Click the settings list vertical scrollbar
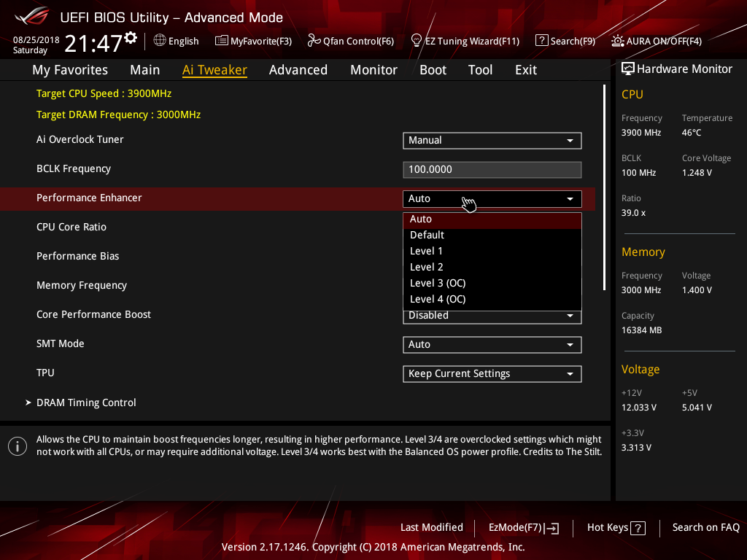747x560 pixels. click(x=604, y=187)
